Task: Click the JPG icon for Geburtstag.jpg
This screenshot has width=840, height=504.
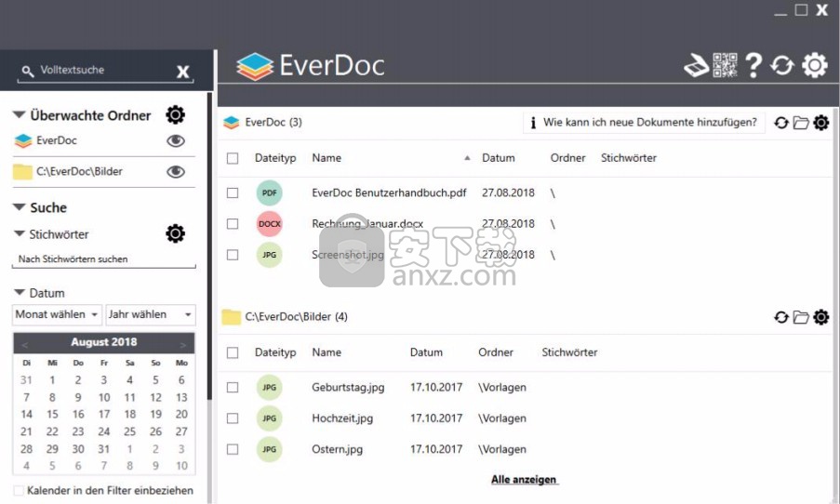Action: pos(270,387)
